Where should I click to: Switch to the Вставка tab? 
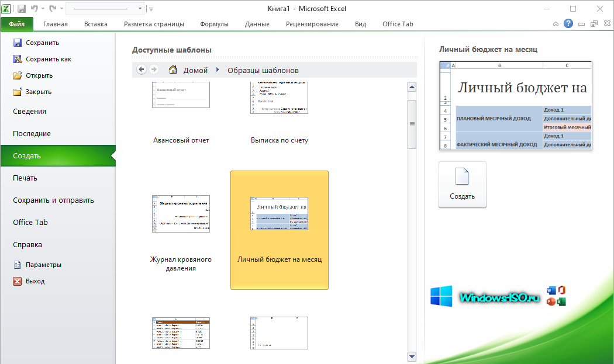(95, 24)
